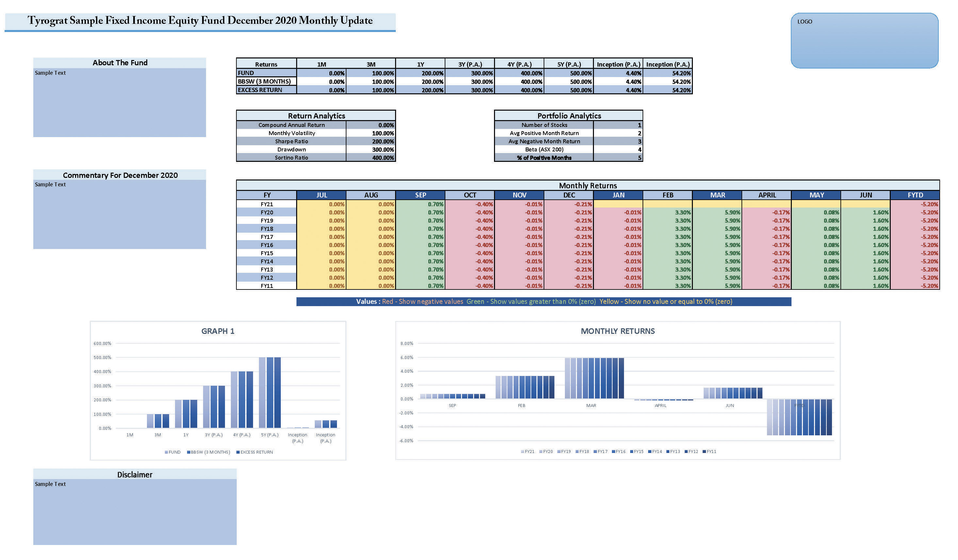Select the FUND legend swatch in Graph 1

[167, 452]
